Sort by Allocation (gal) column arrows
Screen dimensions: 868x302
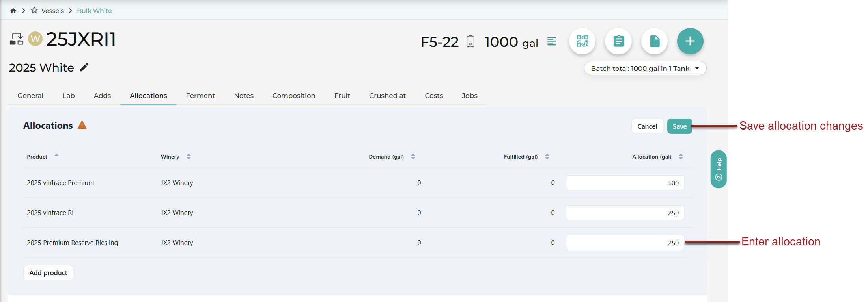click(x=681, y=157)
